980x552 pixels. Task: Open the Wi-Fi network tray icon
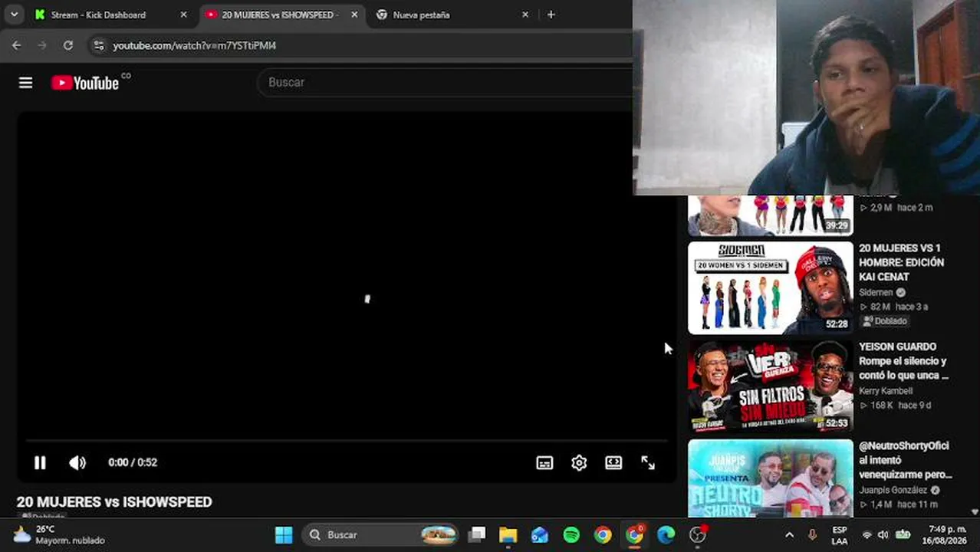(867, 535)
